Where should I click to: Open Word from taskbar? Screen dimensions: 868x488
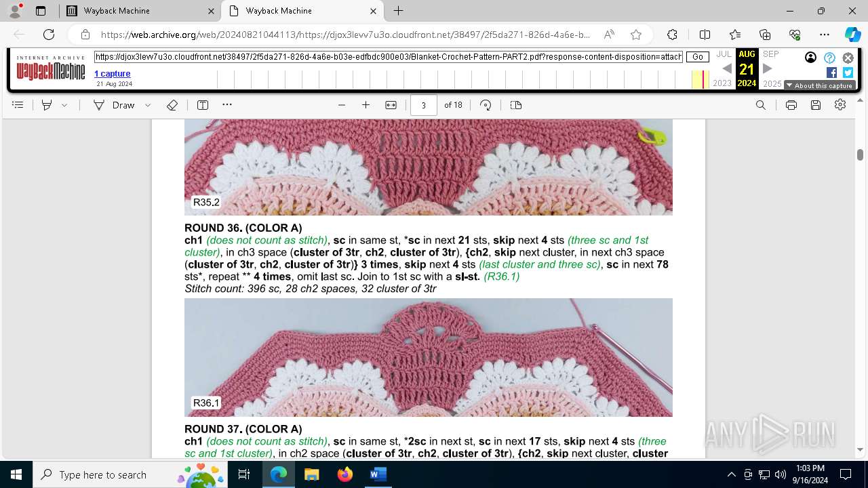pyautogui.click(x=378, y=474)
